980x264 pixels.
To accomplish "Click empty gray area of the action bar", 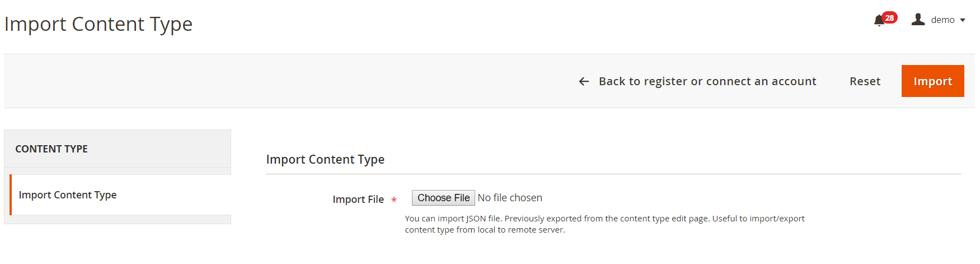I will [280, 81].
